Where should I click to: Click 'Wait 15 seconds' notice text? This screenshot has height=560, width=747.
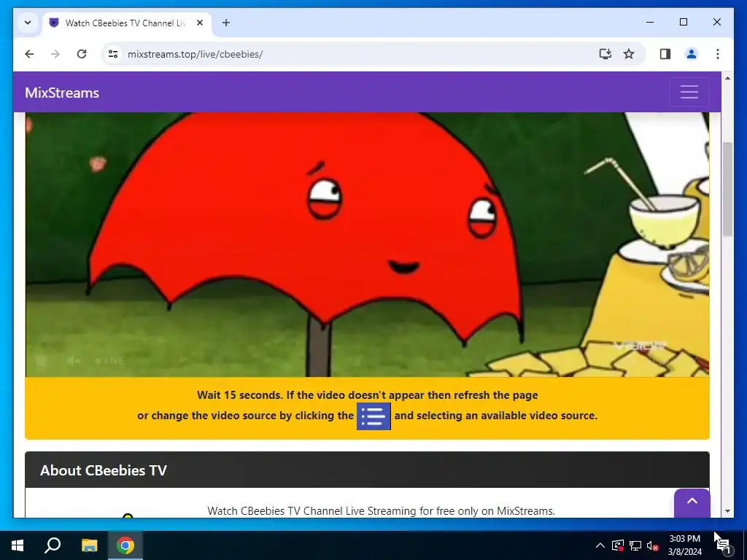click(x=367, y=395)
